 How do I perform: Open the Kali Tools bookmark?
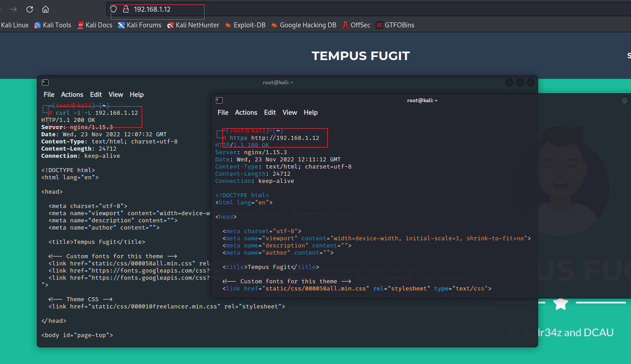[x=53, y=25]
